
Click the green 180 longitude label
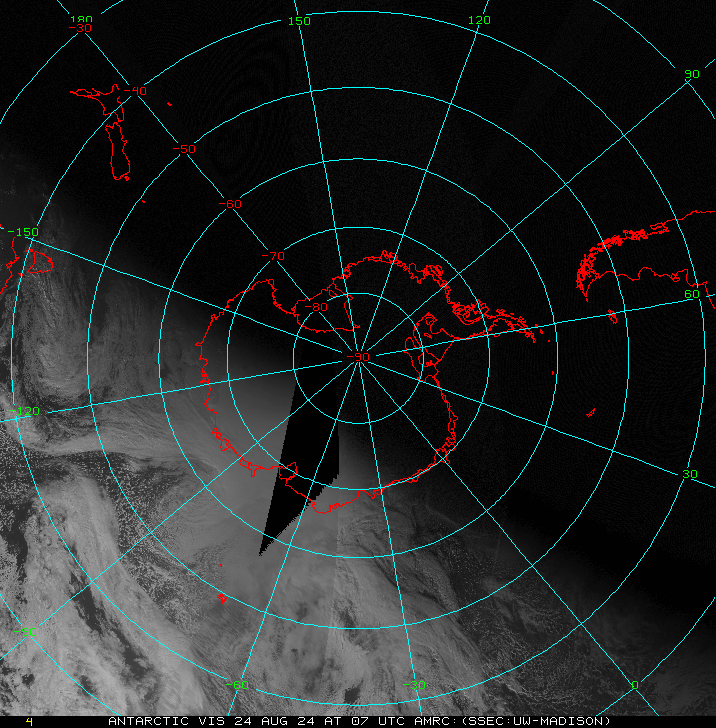82,20
